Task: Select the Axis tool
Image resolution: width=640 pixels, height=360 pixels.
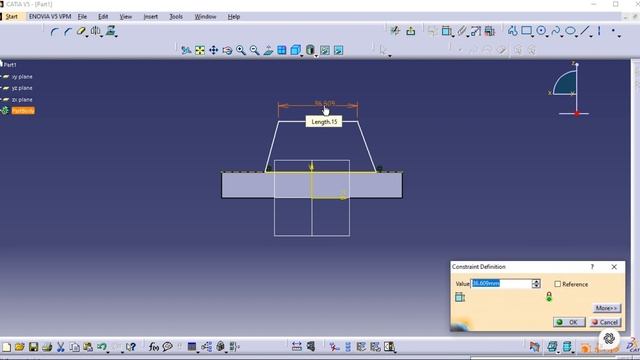Action: pos(599,31)
